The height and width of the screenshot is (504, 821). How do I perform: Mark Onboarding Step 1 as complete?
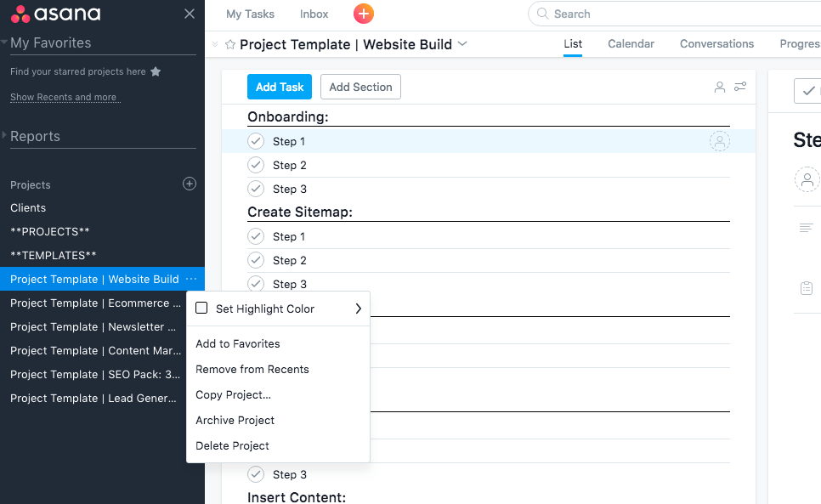pos(256,141)
